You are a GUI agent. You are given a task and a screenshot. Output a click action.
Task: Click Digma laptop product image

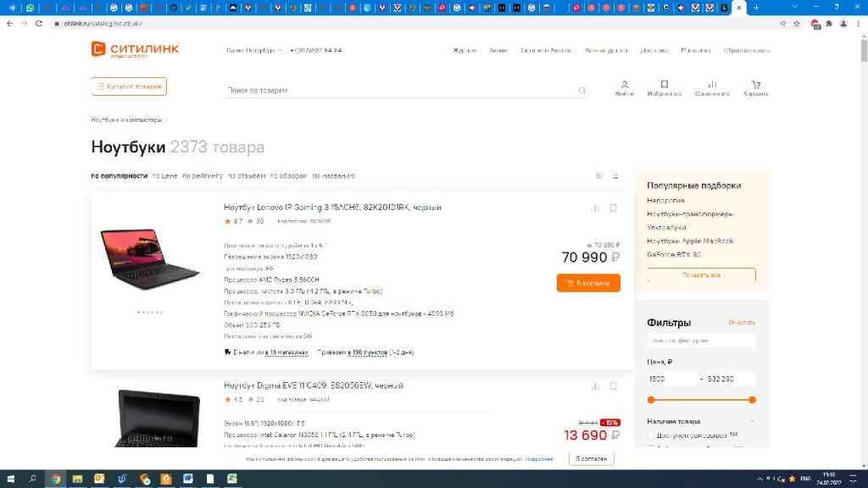(157, 418)
